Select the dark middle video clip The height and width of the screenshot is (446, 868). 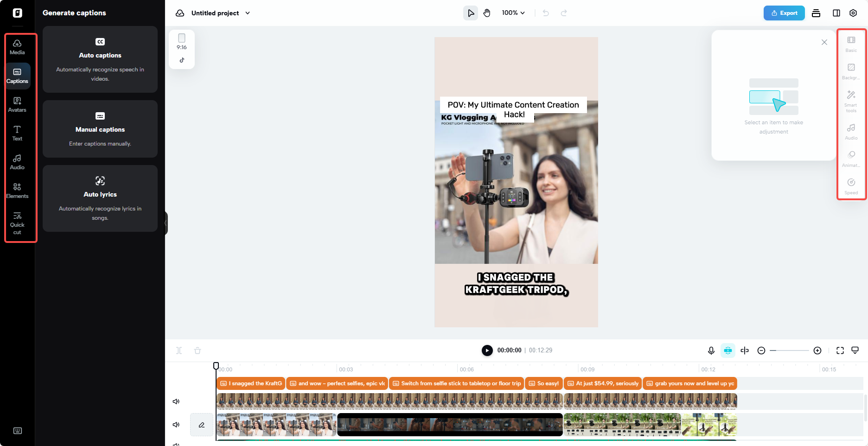[450, 425]
